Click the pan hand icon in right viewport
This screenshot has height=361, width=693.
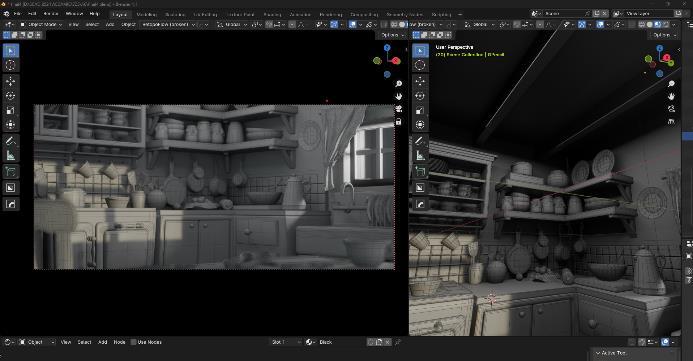pyautogui.click(x=671, y=96)
